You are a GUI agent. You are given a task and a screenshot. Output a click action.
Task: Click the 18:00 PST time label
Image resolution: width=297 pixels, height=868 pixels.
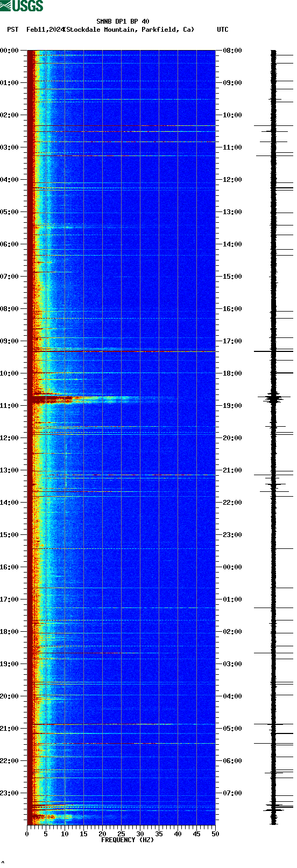pyautogui.click(x=10, y=632)
